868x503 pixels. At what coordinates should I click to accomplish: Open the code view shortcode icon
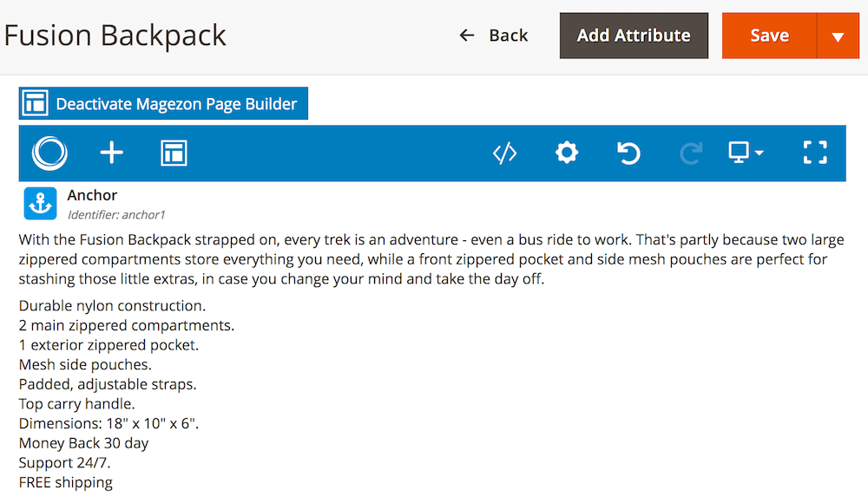[x=505, y=154]
